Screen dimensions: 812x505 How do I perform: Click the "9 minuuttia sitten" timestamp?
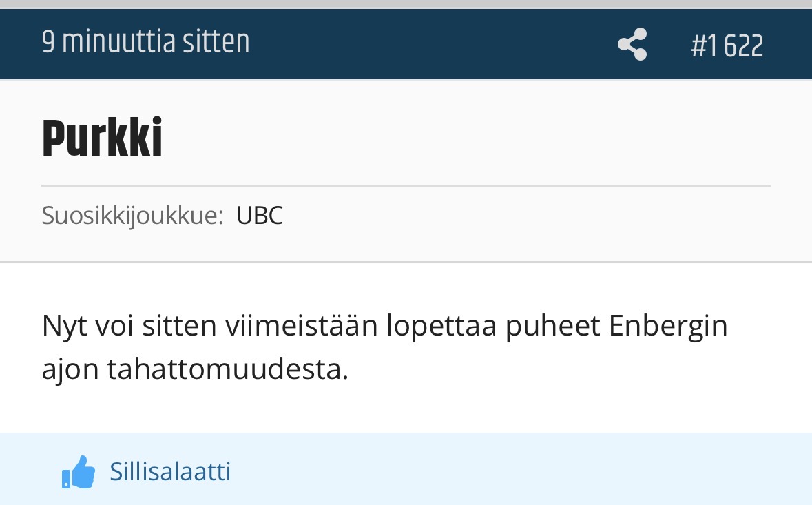click(145, 43)
